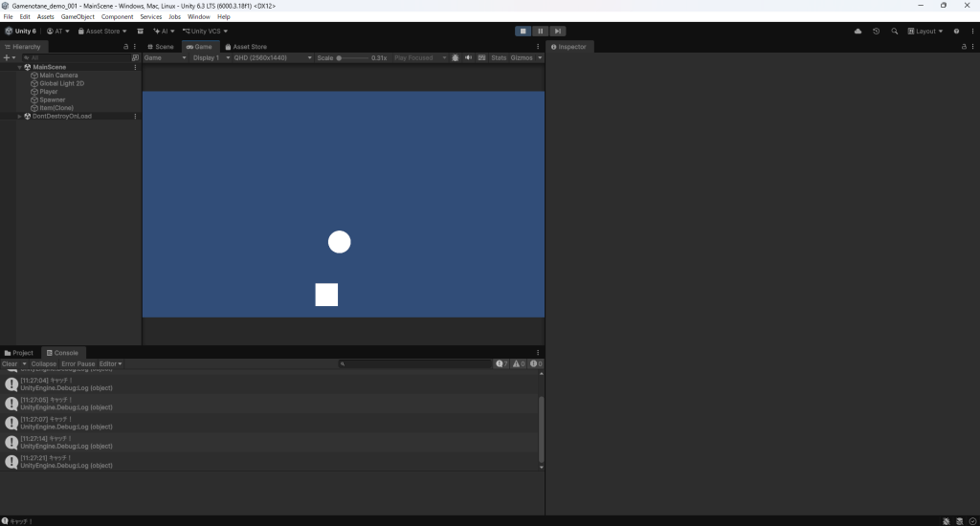Toggle warning messages filter in Console

click(519, 363)
